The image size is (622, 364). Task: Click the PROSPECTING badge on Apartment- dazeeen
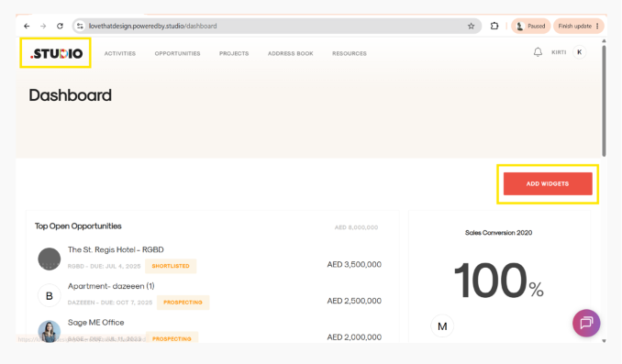pyautogui.click(x=183, y=303)
